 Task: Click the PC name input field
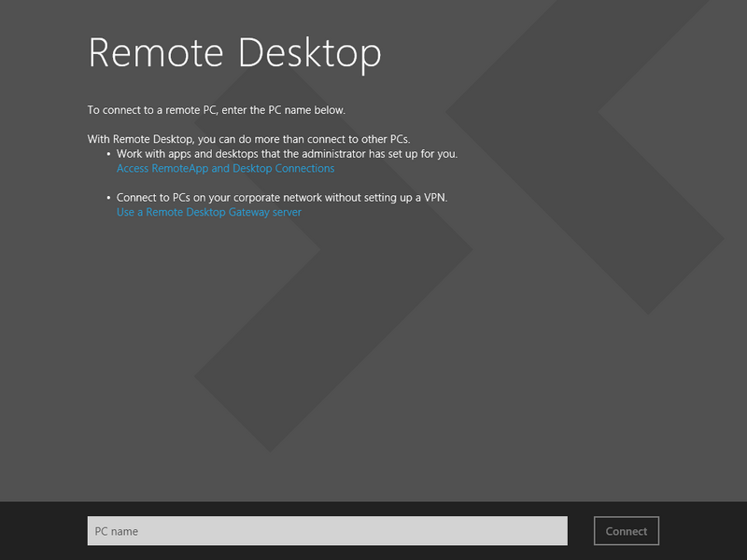328,530
